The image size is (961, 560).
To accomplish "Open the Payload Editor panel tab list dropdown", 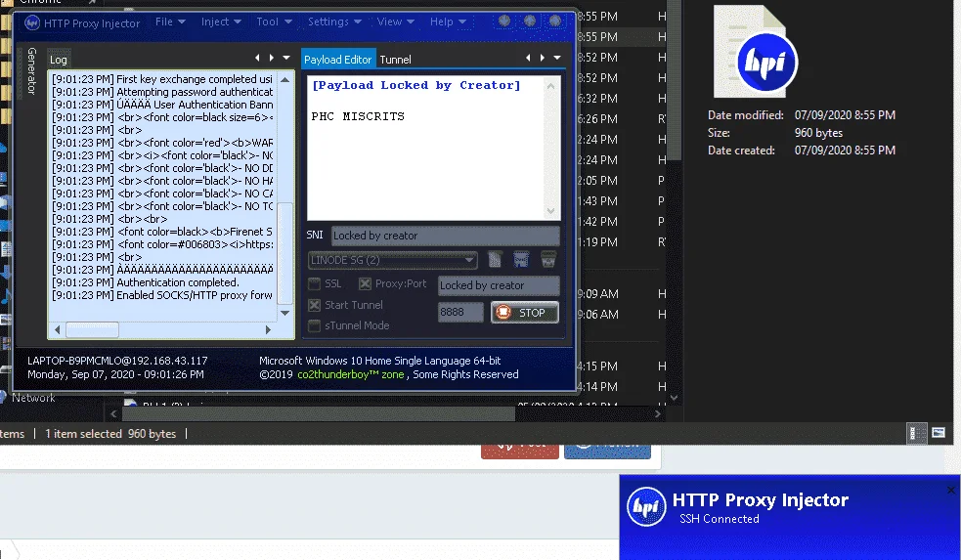I will [557, 58].
